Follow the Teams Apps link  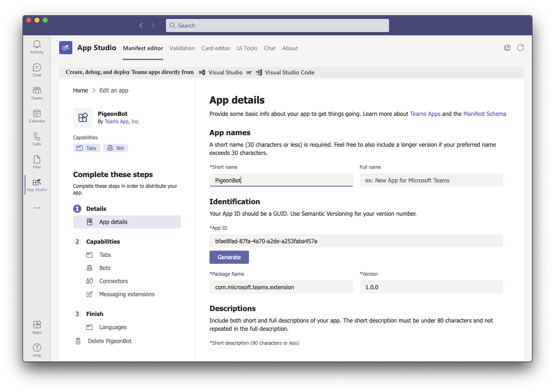tap(425, 114)
